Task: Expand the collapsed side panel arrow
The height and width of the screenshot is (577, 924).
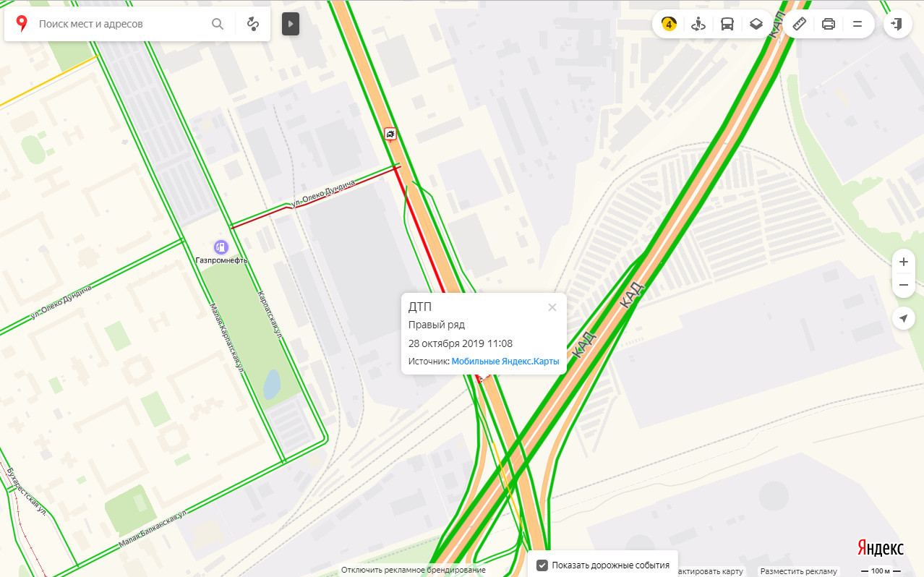Action: (x=291, y=24)
